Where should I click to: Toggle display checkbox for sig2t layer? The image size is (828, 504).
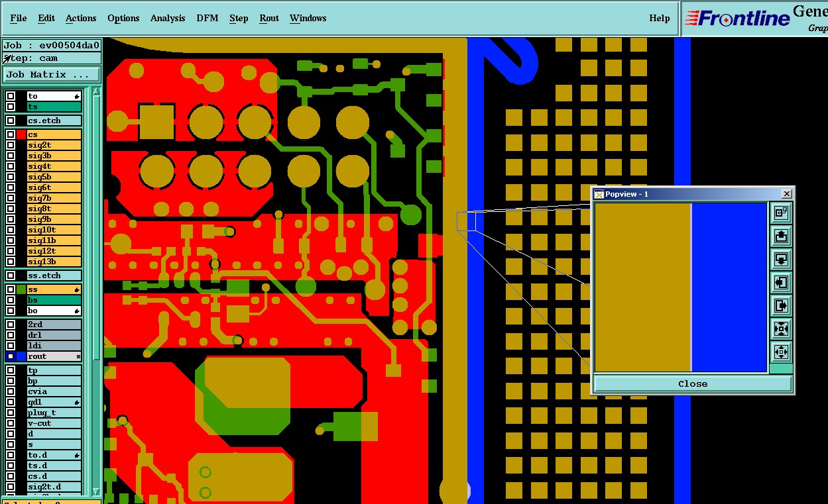(x=11, y=145)
